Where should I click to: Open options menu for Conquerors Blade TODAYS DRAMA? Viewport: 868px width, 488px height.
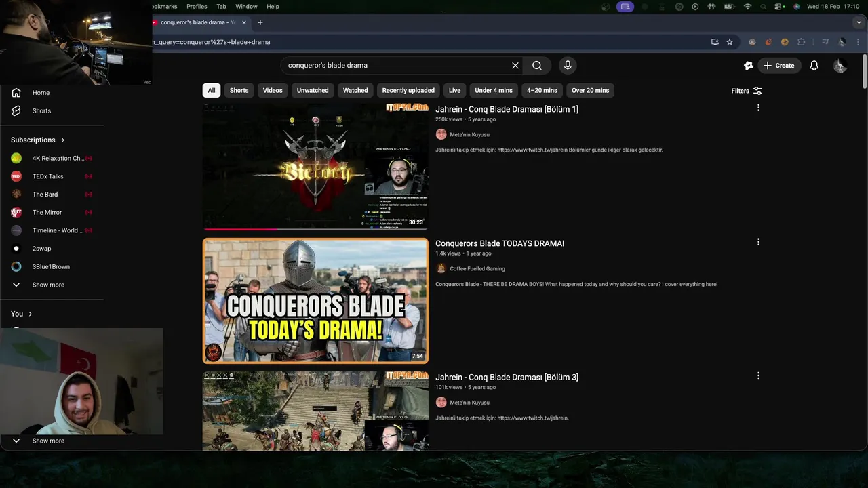point(758,242)
